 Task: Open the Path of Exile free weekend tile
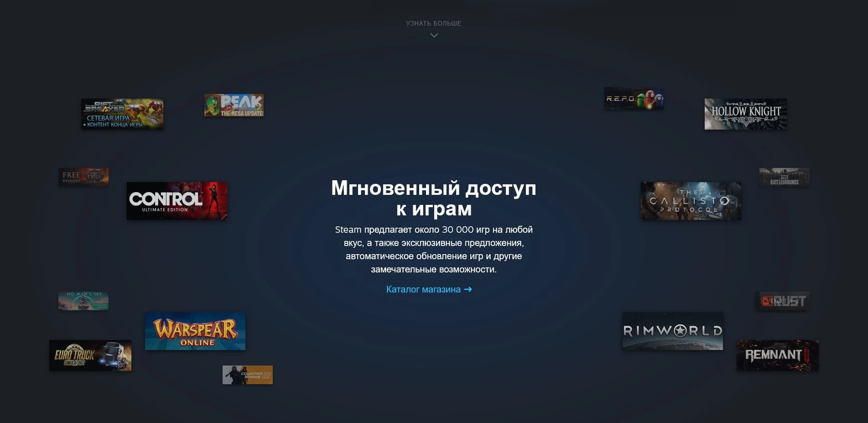click(83, 177)
